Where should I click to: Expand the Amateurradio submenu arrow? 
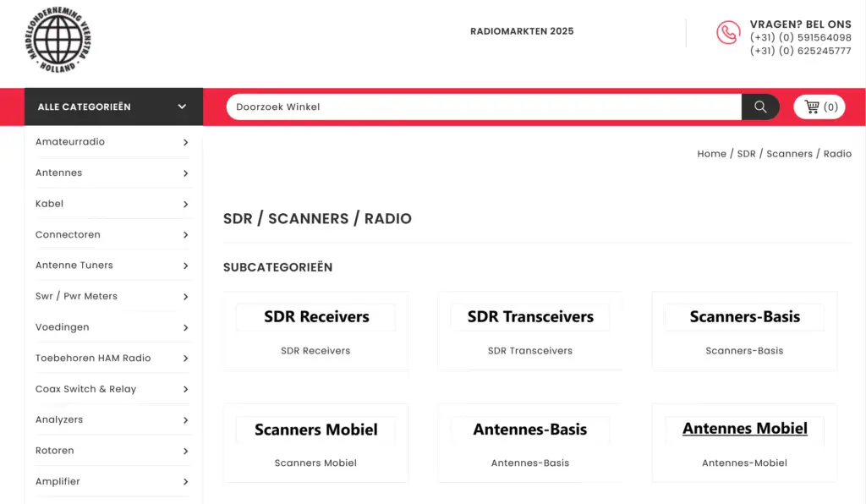tap(185, 142)
